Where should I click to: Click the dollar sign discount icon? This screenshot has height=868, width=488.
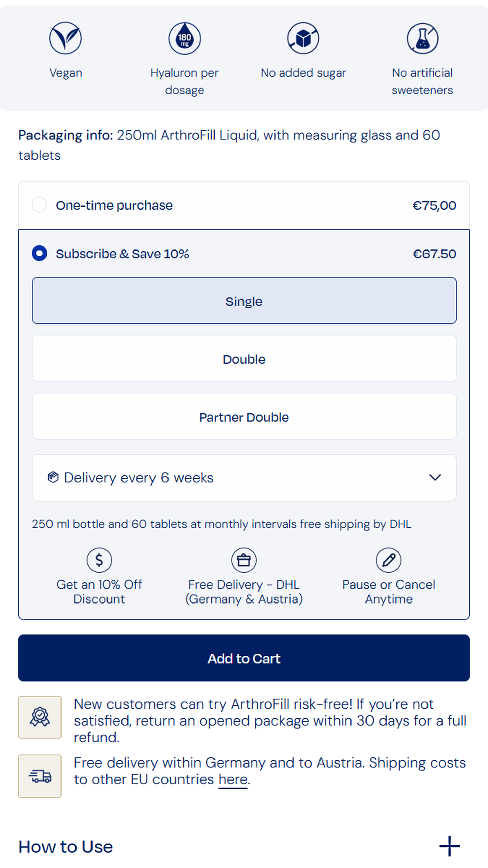click(x=99, y=560)
